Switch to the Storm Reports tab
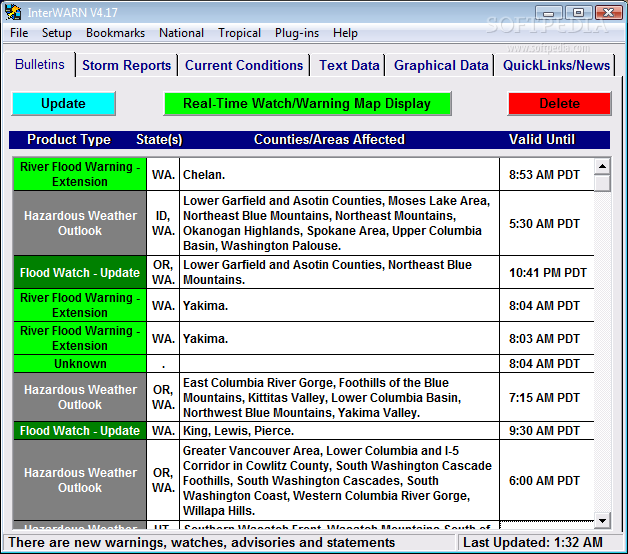 (127, 65)
